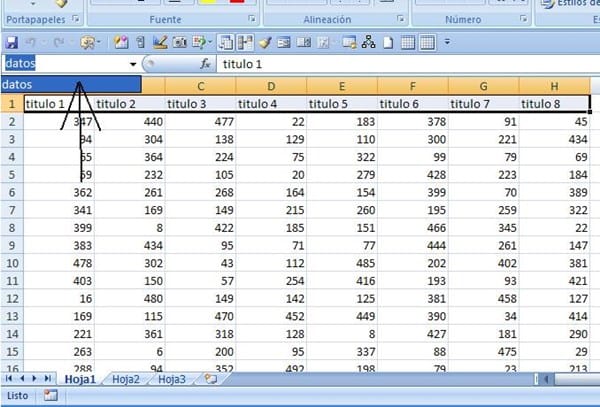
Task: Select cell containing titulo 5
Action: [342, 103]
